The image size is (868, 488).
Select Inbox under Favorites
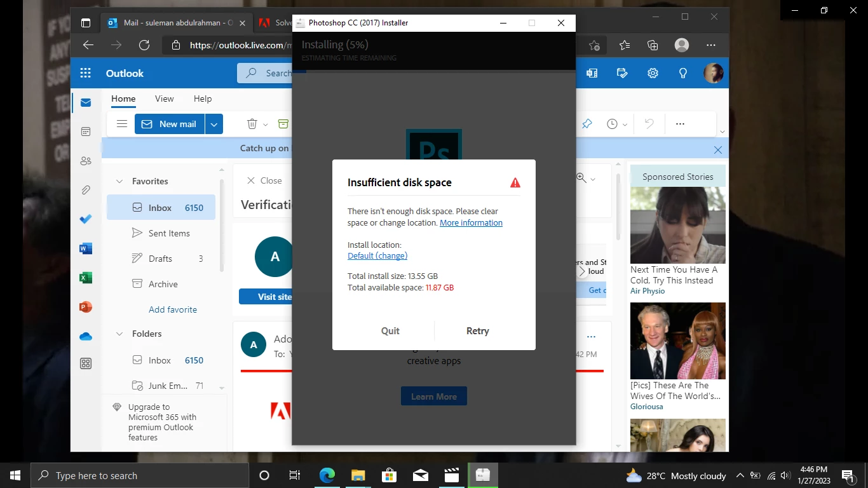[x=161, y=208]
